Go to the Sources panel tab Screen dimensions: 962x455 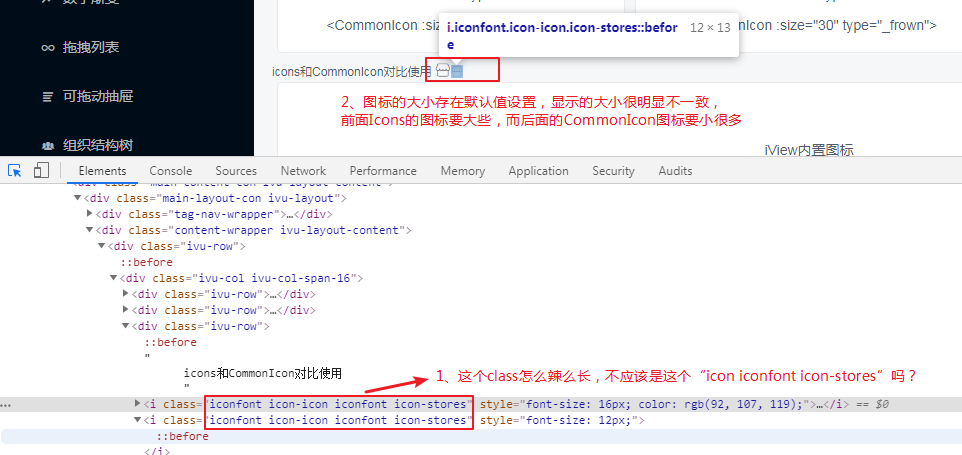pyautogui.click(x=236, y=171)
